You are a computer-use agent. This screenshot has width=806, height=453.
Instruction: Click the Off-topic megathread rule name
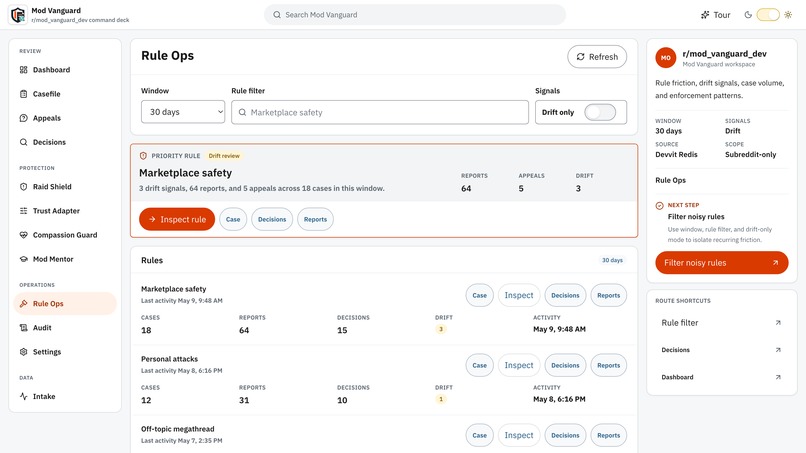pyautogui.click(x=177, y=429)
